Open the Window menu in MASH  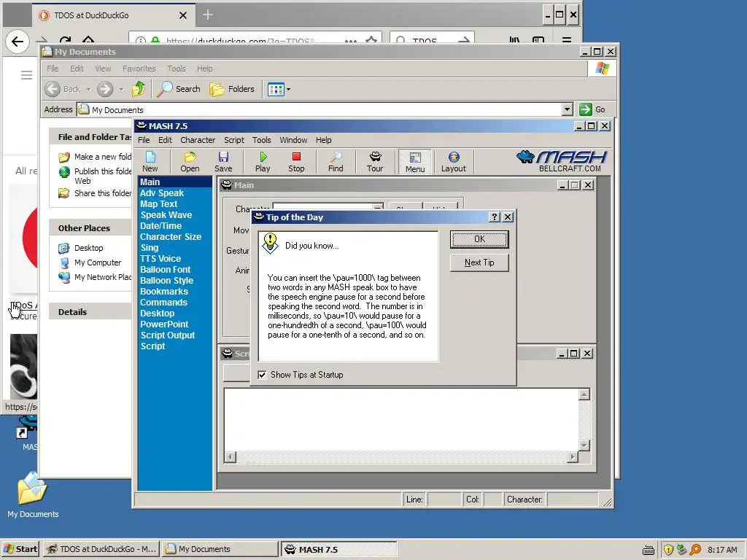pyautogui.click(x=293, y=140)
